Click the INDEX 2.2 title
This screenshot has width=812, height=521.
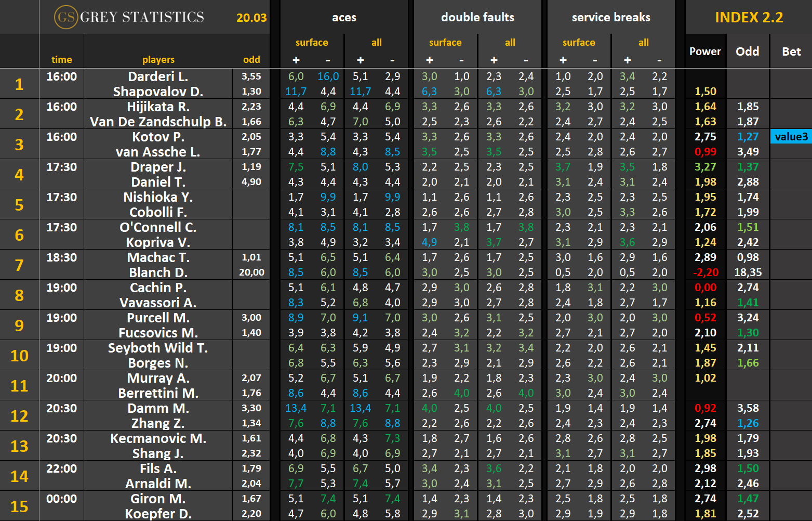pos(749,18)
